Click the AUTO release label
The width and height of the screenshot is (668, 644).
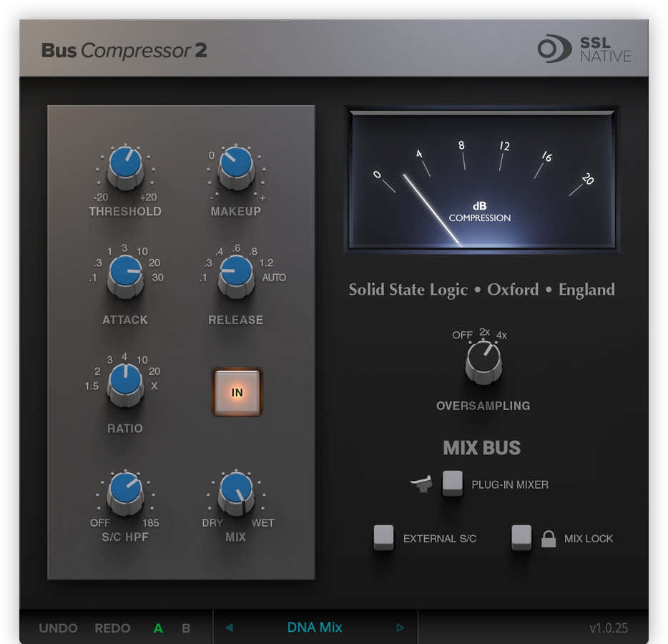(x=274, y=278)
